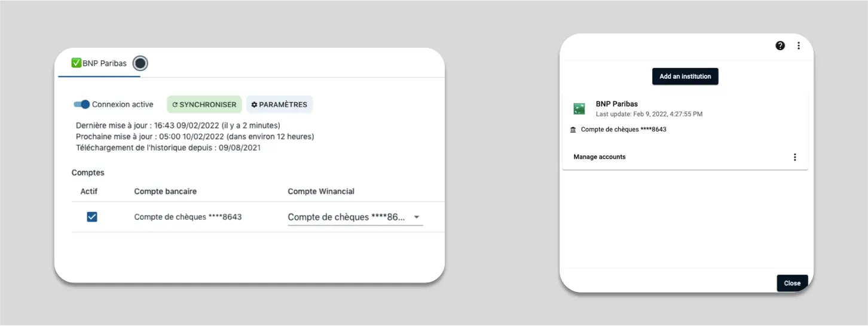This screenshot has height=326, width=868.
Task: Click the Compte bancaire column header
Action: [166, 192]
